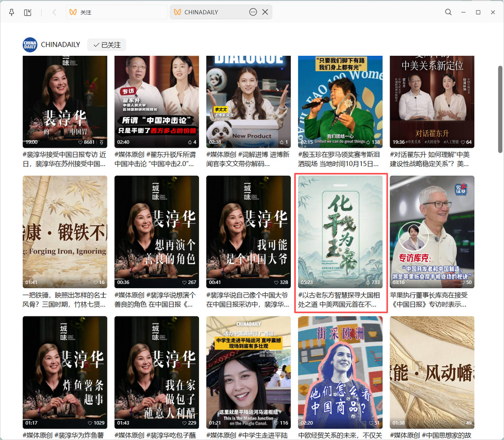Open the 01:41 锻铁 Forging Iron video
This screenshot has height=440, width=504.
pos(65,232)
